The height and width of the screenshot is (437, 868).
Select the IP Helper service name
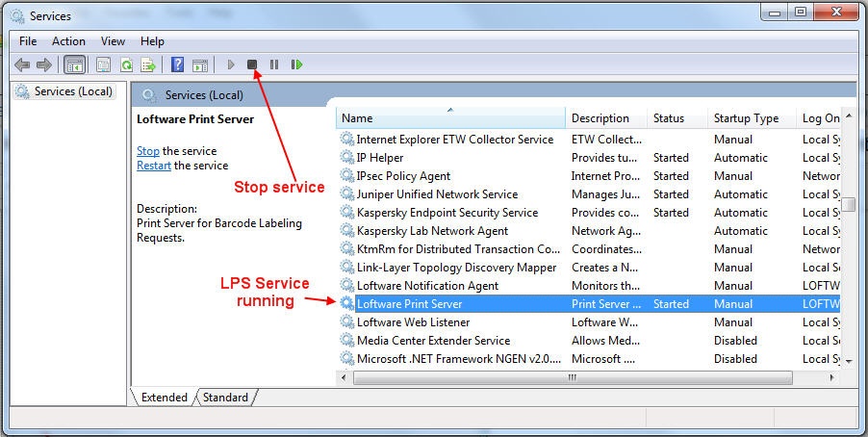(380, 157)
